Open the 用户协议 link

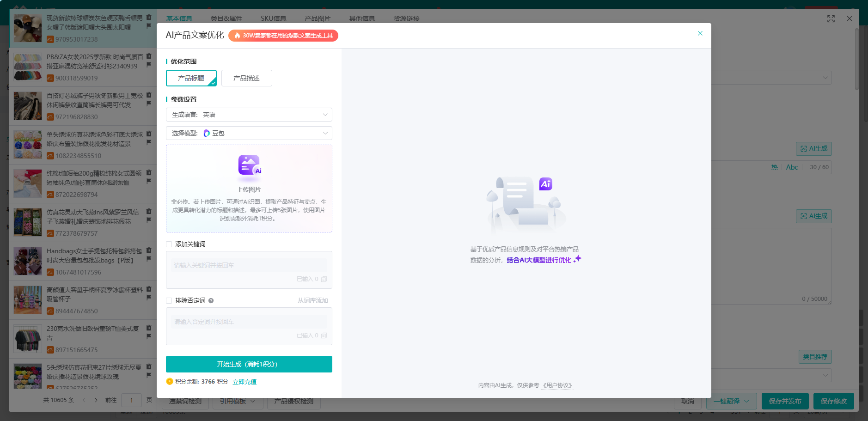click(x=557, y=385)
